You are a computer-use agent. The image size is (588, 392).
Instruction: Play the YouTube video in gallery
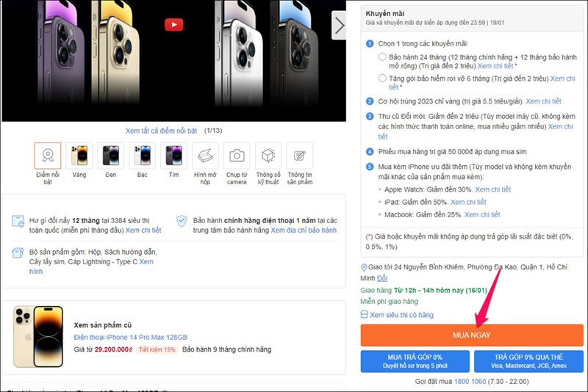(174, 25)
